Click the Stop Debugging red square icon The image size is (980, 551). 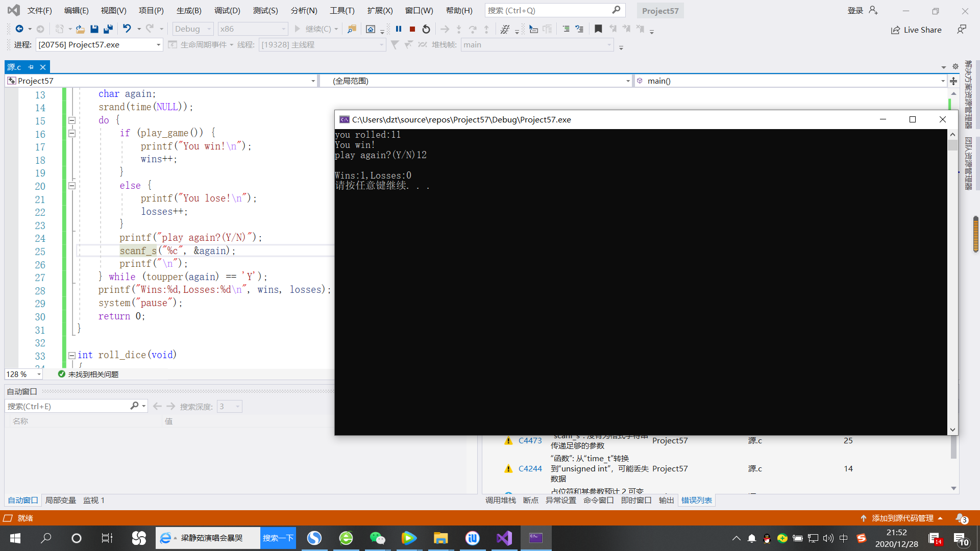point(412,29)
